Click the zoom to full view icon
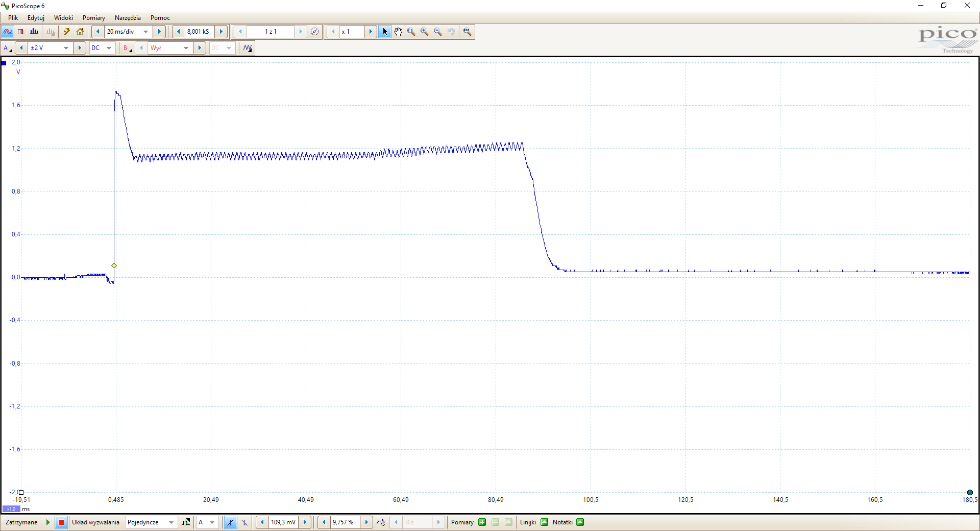The width and height of the screenshot is (980, 531). pos(467,32)
